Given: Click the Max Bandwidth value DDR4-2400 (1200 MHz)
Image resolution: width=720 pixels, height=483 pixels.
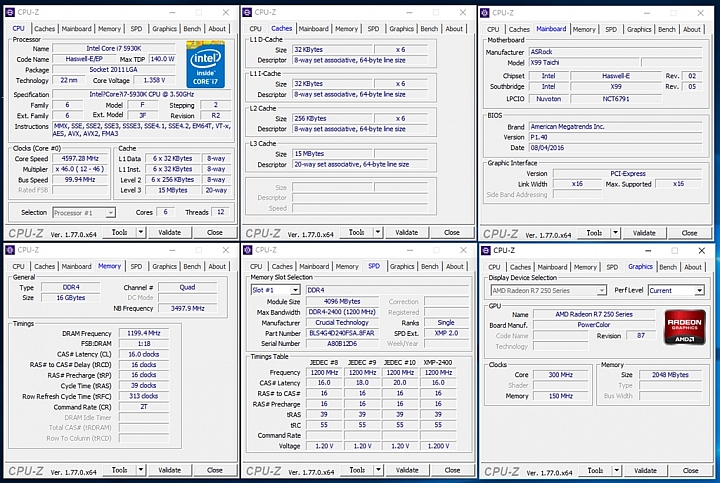Looking at the screenshot, I should click(342, 312).
